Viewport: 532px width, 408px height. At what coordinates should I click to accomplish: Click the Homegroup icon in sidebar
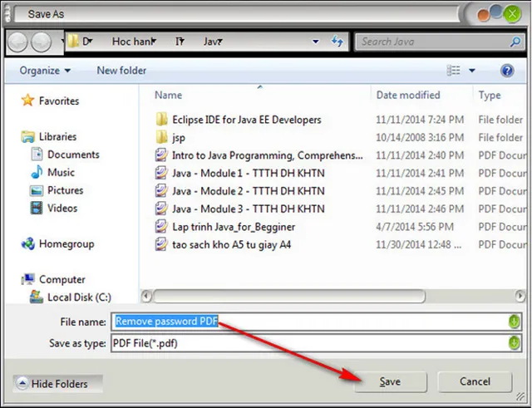point(27,243)
